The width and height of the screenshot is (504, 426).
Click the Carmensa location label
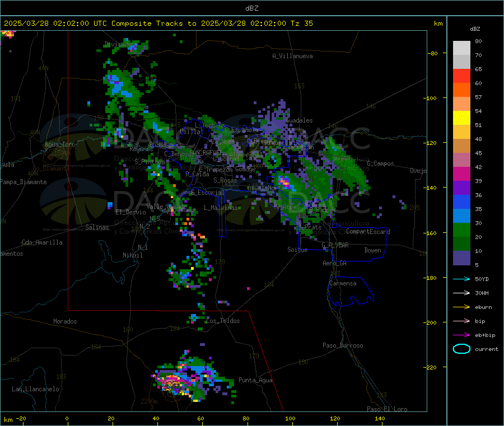pos(343,283)
